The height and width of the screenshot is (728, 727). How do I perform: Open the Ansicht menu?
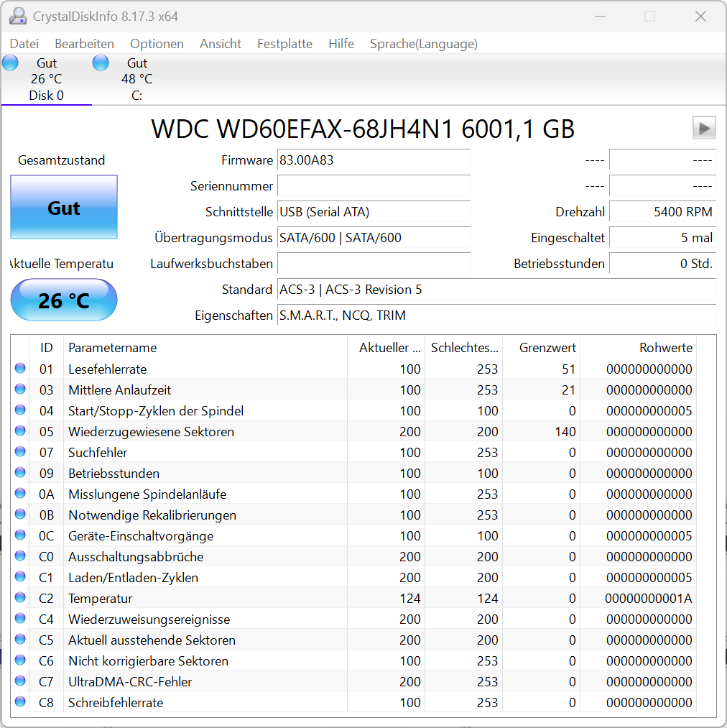(220, 44)
